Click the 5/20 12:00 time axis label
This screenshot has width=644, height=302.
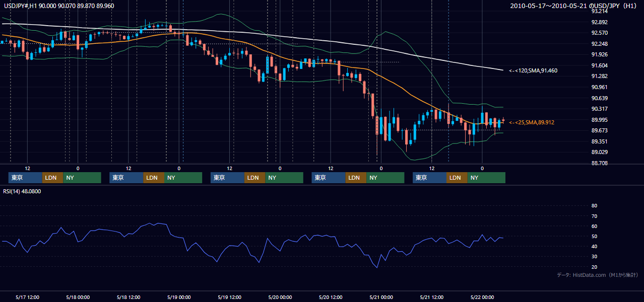tap(331, 297)
